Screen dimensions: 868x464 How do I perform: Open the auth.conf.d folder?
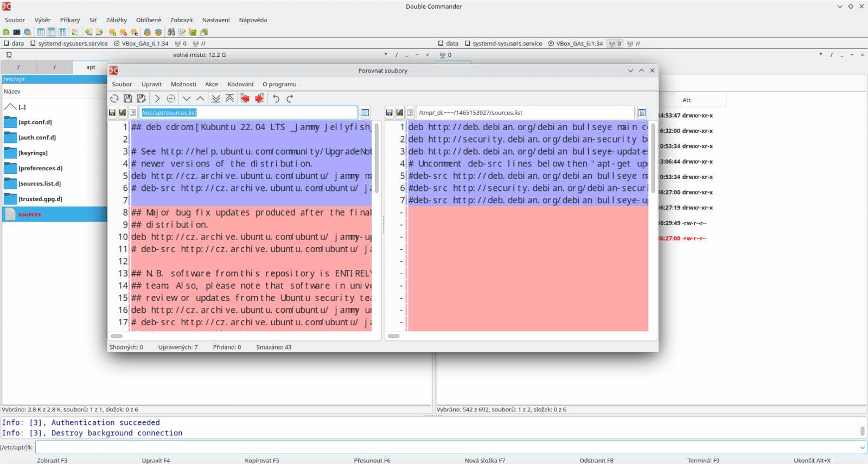tap(37, 138)
